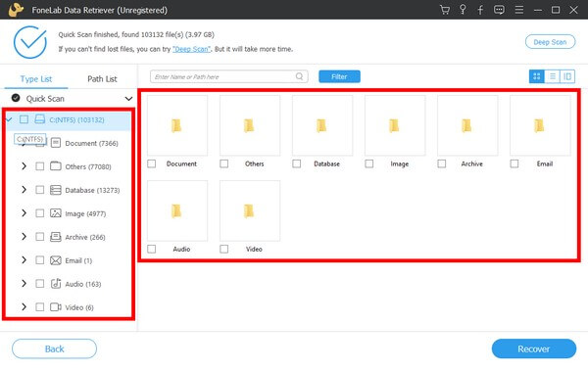Open the feedback chat bubble icon
The height and width of the screenshot is (371, 588).
(499, 10)
